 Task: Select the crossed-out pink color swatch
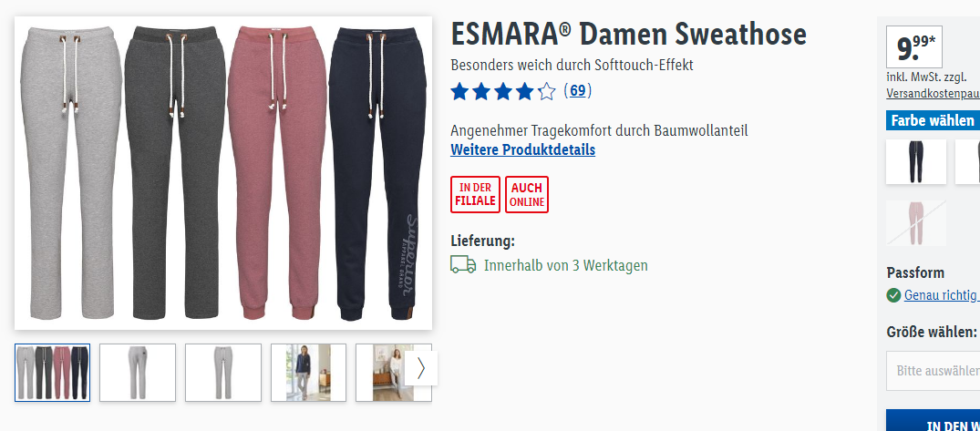(916, 223)
